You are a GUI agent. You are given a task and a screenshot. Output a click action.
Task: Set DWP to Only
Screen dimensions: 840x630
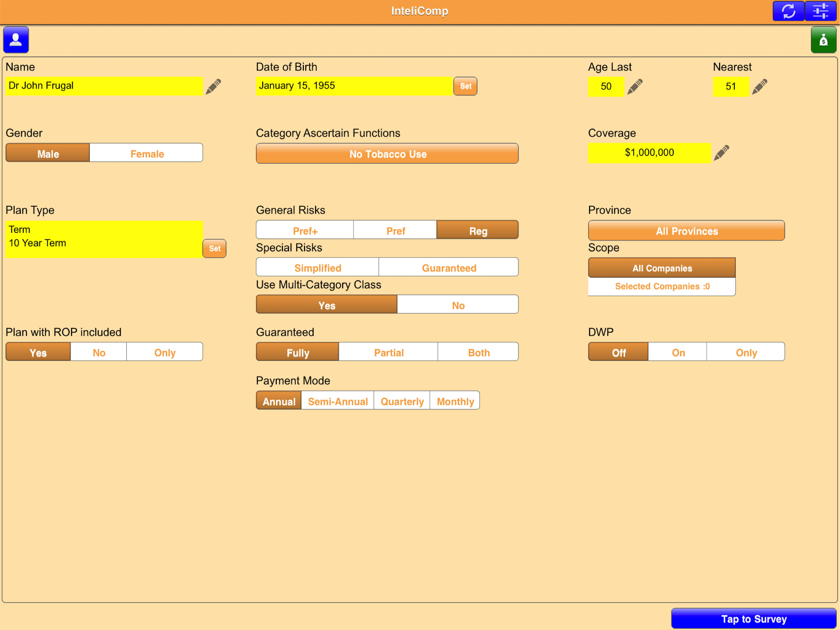(x=746, y=352)
